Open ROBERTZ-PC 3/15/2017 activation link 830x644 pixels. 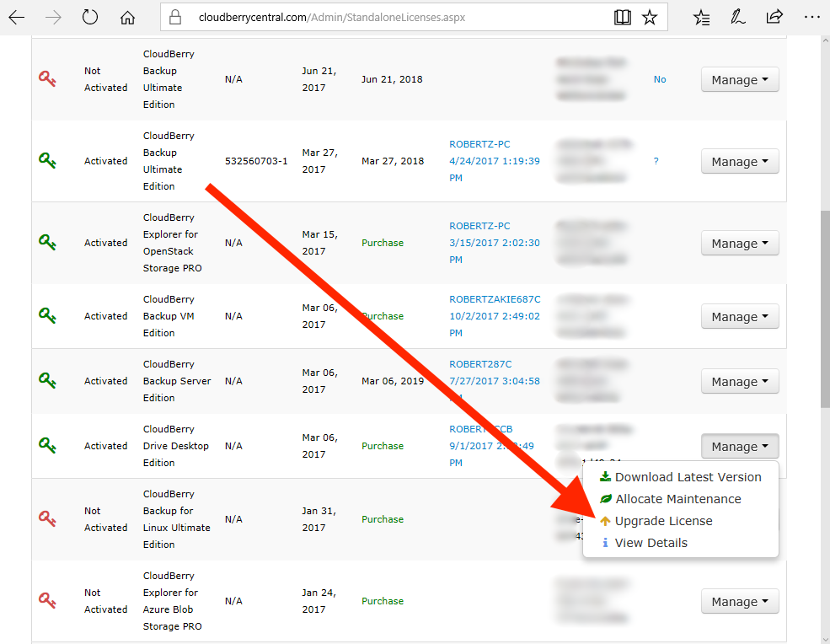tap(495, 243)
